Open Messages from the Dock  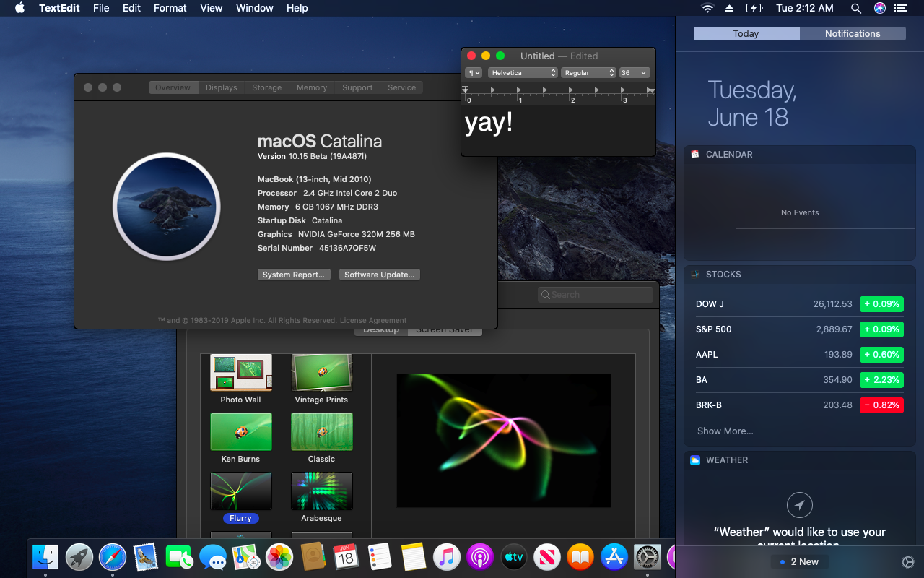coord(213,557)
